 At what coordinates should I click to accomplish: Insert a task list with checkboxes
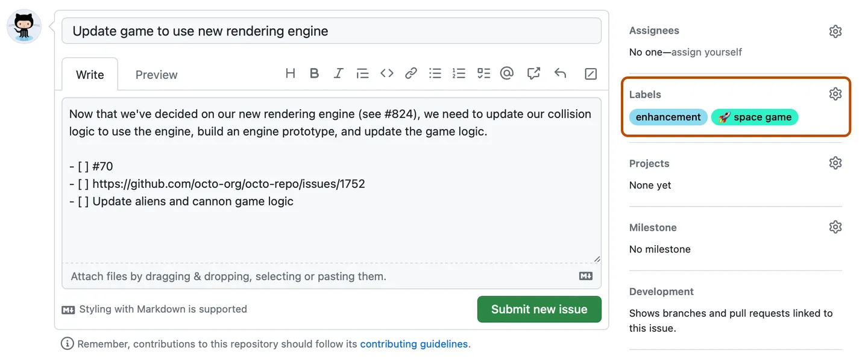pyautogui.click(x=483, y=73)
